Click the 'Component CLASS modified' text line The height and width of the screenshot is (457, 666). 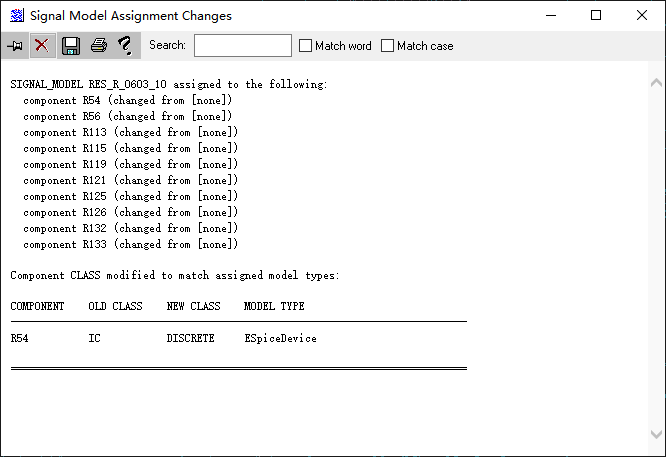175,276
